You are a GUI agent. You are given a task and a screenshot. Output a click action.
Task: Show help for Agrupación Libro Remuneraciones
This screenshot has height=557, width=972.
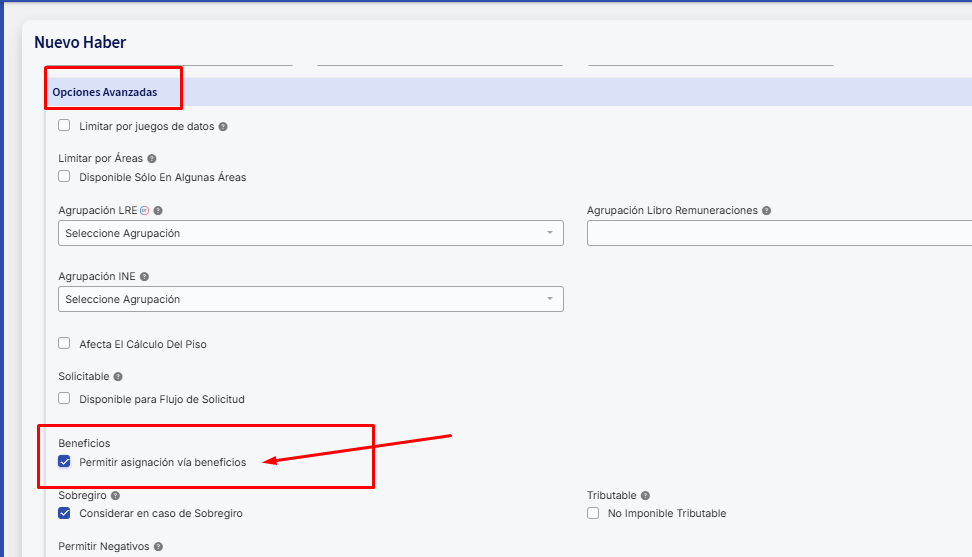click(767, 211)
